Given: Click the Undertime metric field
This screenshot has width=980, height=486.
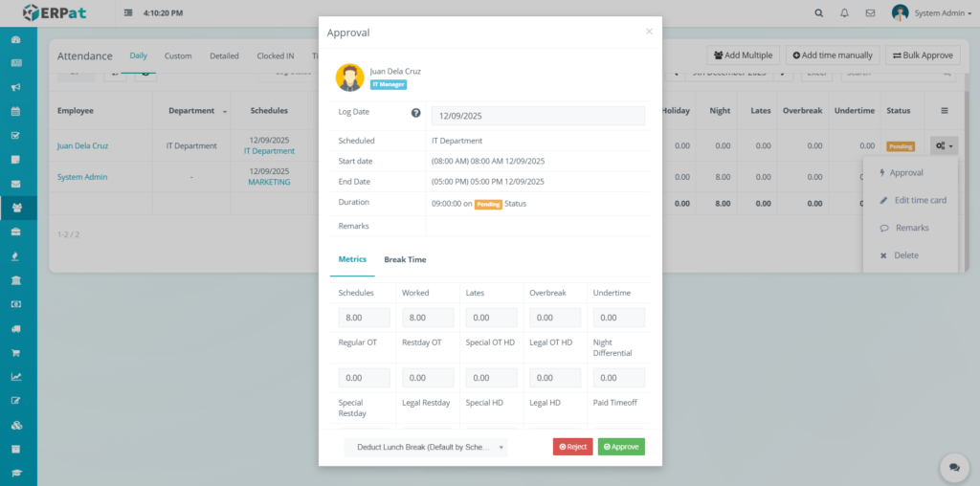Looking at the screenshot, I should 619,318.
